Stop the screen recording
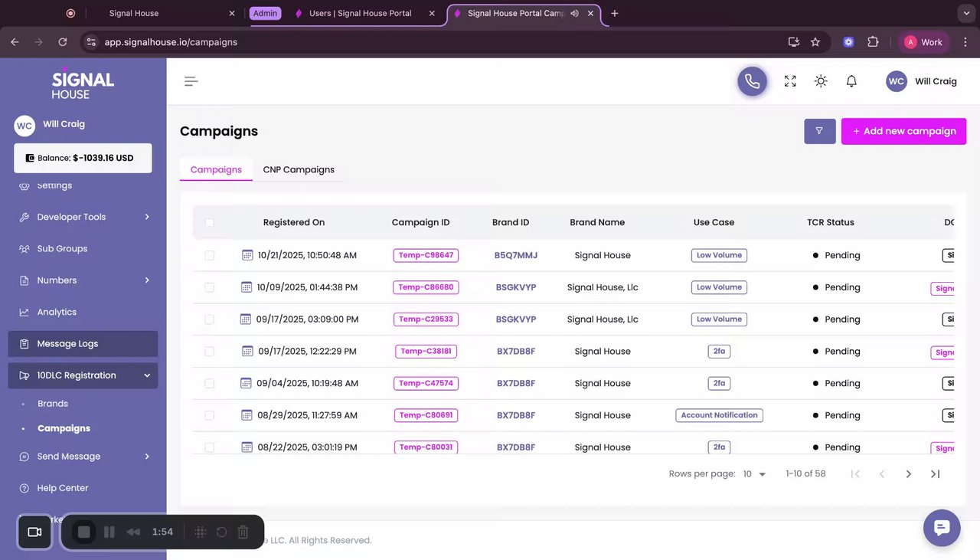Screen dimensions: 980x560 pos(84,532)
